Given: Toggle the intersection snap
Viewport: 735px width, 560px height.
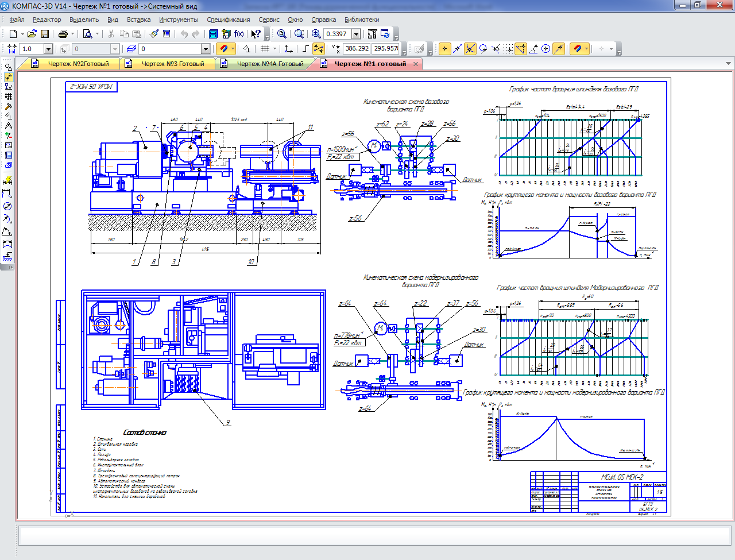Looking at the screenshot, I should point(470,49).
